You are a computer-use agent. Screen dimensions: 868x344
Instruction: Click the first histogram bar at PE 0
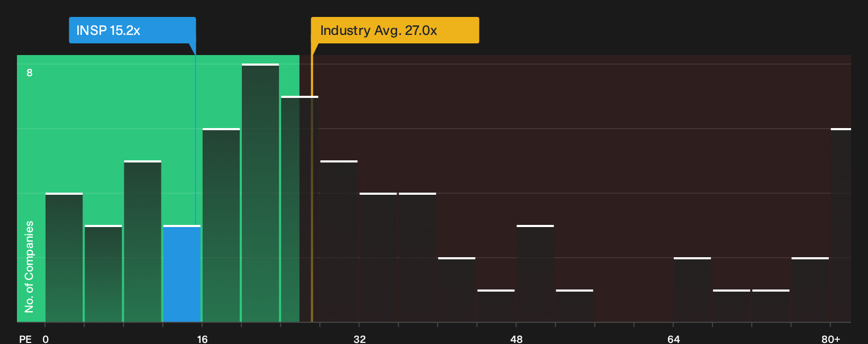(x=64, y=257)
